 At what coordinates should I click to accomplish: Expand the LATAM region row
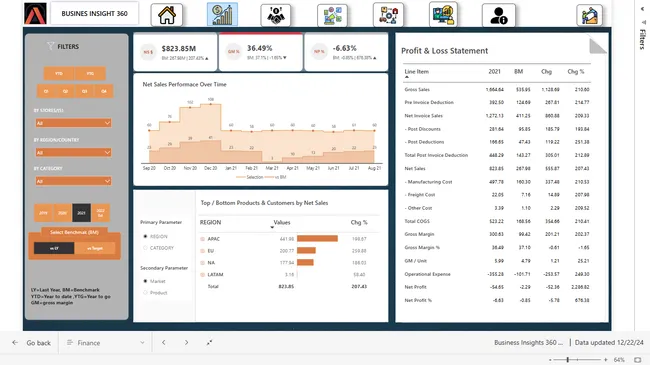pos(203,275)
